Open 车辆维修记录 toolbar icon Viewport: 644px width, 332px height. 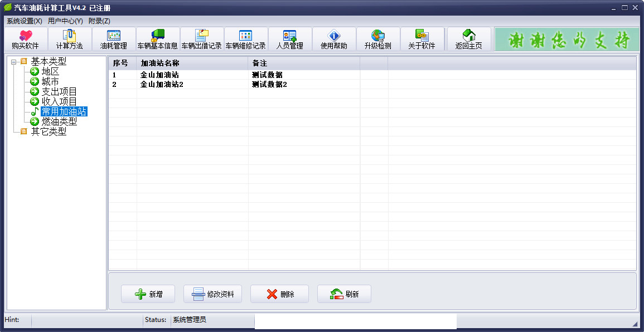pos(245,36)
